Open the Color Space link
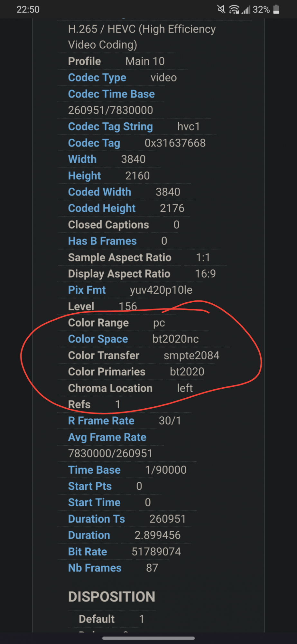The width and height of the screenshot is (297, 644). [x=98, y=339]
